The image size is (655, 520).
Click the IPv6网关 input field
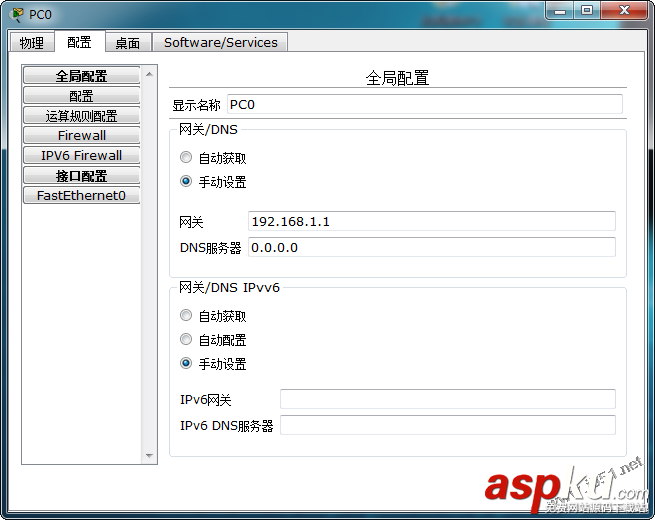click(x=447, y=399)
